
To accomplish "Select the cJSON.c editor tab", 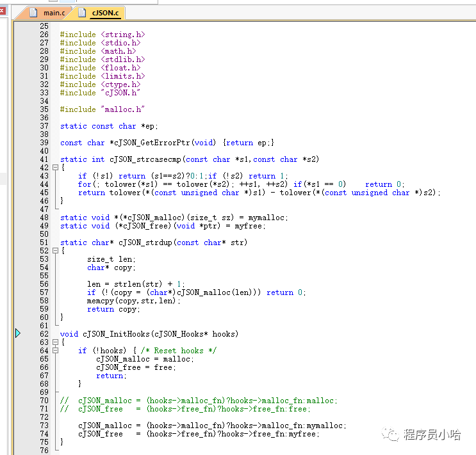I will [104, 13].
